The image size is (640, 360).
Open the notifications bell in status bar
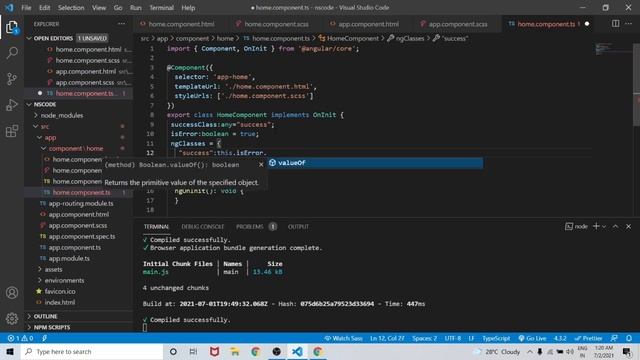click(629, 338)
